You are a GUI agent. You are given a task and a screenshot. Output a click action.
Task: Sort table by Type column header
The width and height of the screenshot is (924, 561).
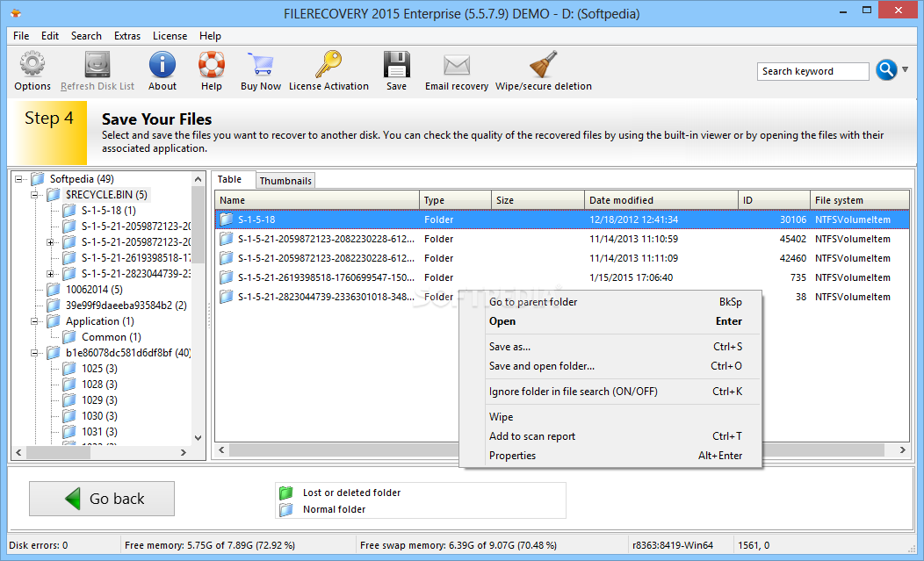pos(455,200)
